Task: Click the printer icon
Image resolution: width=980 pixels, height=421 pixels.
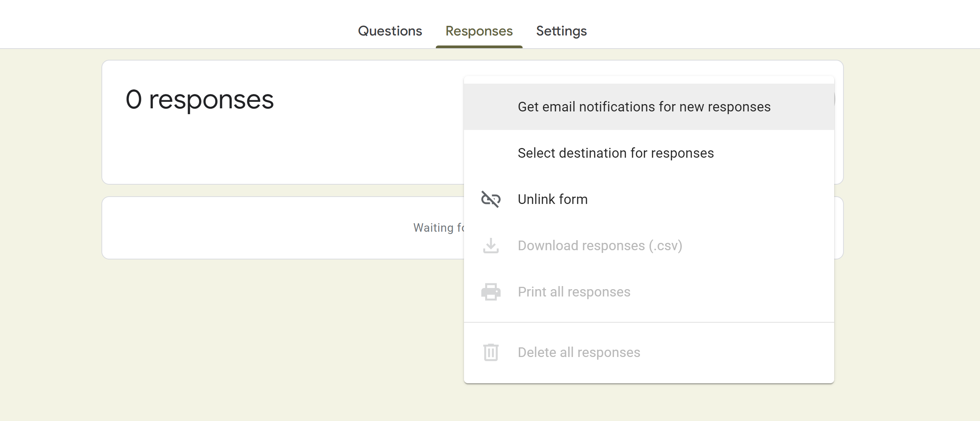Action: click(x=491, y=292)
